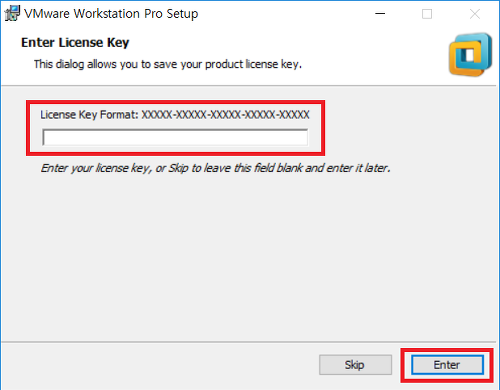Click the separator line above the buttons
Screen dimensions: 500x390
(x=249, y=342)
